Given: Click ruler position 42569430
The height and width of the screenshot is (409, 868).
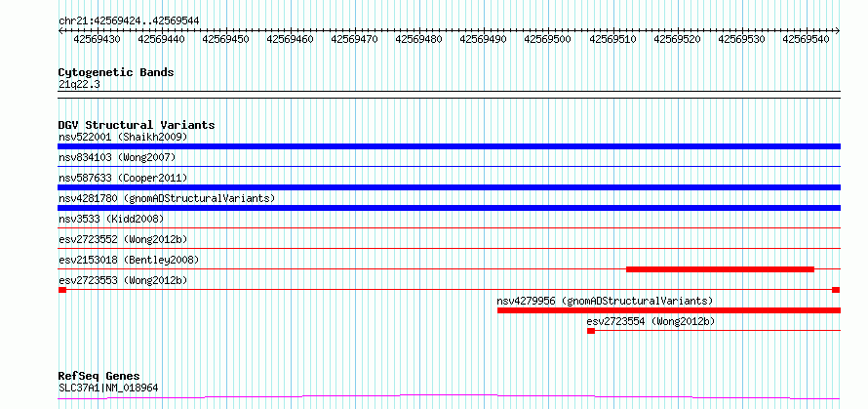Looking at the screenshot, I should (97, 39).
